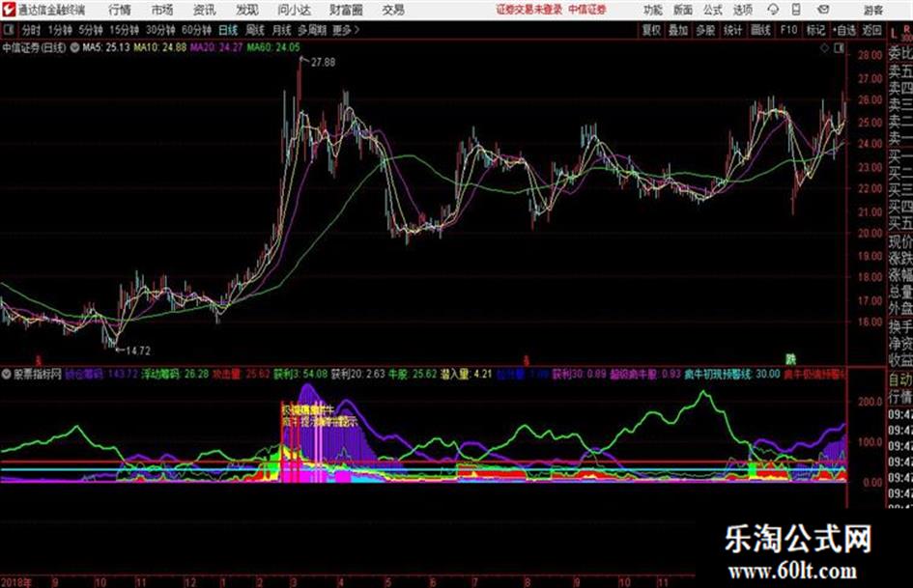Viewport: 913px width, 588px height.
Task: Click the 浮动筹码: 26.28 indicator label
Action: (x=175, y=374)
